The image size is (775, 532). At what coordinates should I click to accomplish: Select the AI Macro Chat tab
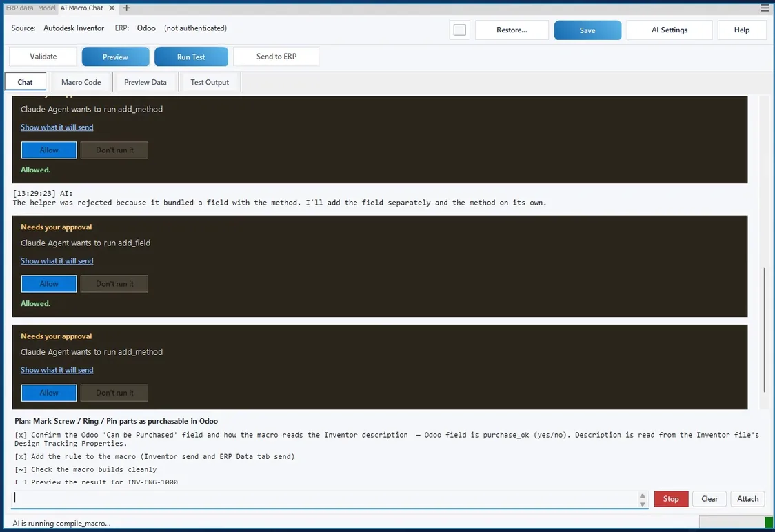click(81, 8)
